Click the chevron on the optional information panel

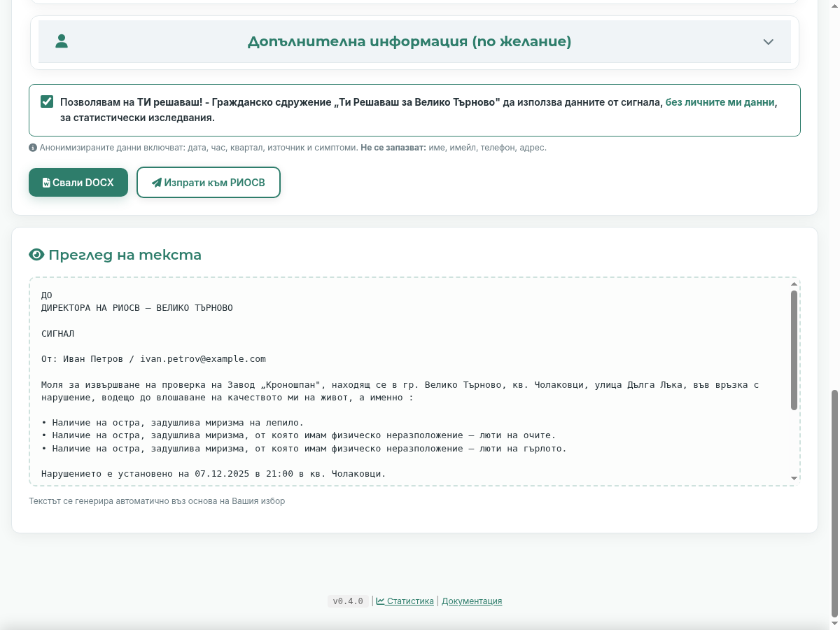point(768,42)
